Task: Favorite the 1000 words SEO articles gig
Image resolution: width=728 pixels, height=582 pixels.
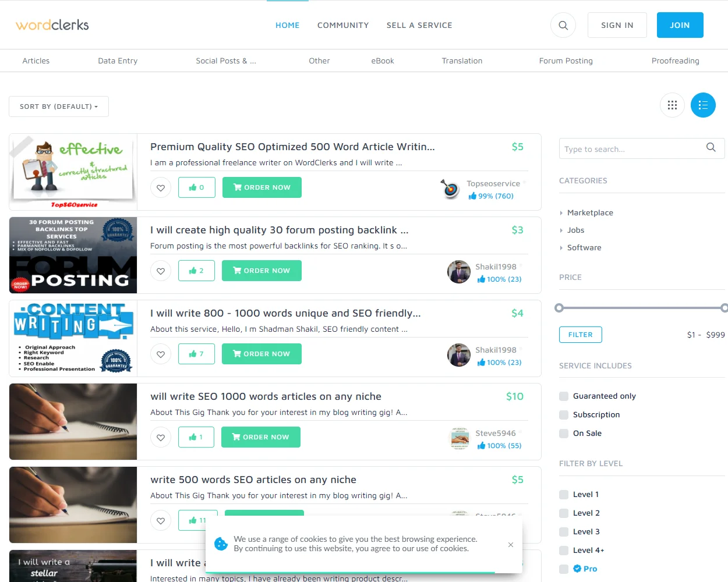Action: click(161, 437)
